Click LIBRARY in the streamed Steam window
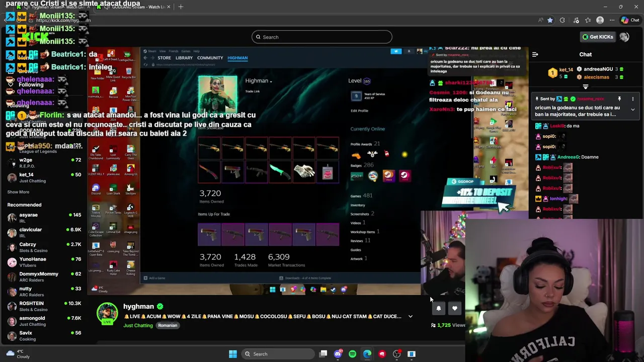This screenshot has height=362, width=644. (x=184, y=58)
